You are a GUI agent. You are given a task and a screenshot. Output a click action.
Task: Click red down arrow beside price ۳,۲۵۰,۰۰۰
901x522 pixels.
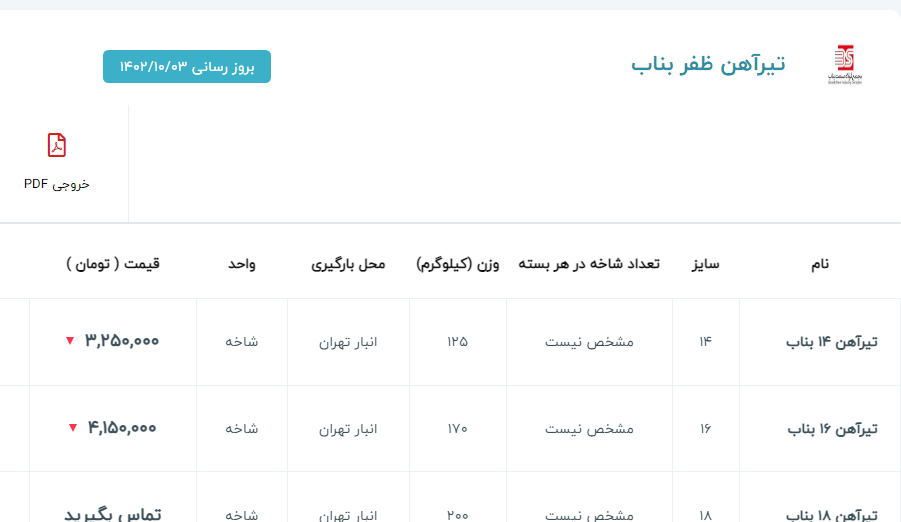tap(70, 341)
